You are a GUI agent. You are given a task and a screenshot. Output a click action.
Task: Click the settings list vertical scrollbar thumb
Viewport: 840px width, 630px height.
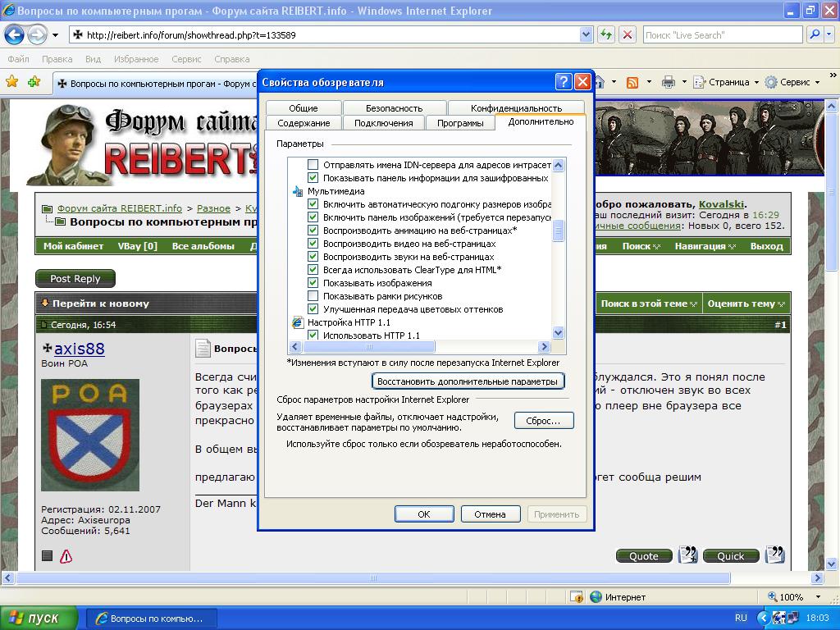click(x=558, y=231)
